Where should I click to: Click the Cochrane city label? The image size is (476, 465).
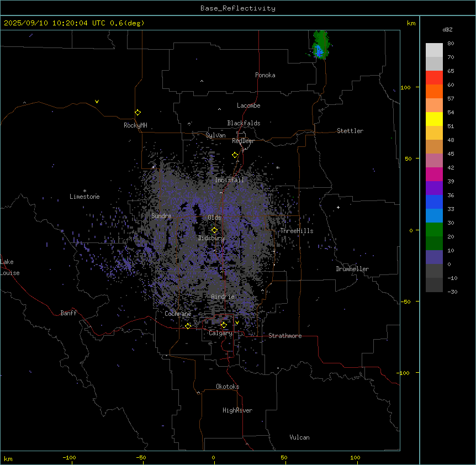178,314
